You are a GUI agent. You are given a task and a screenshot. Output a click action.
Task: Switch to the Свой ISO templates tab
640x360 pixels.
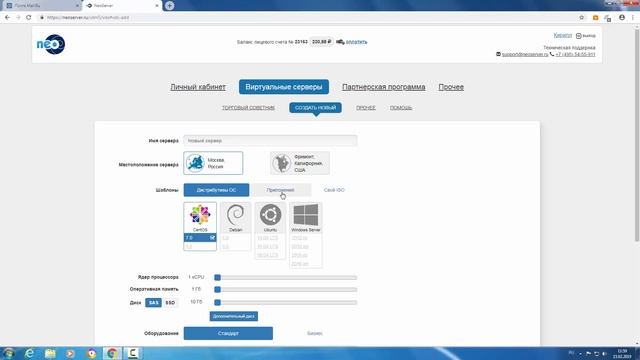[x=334, y=190]
